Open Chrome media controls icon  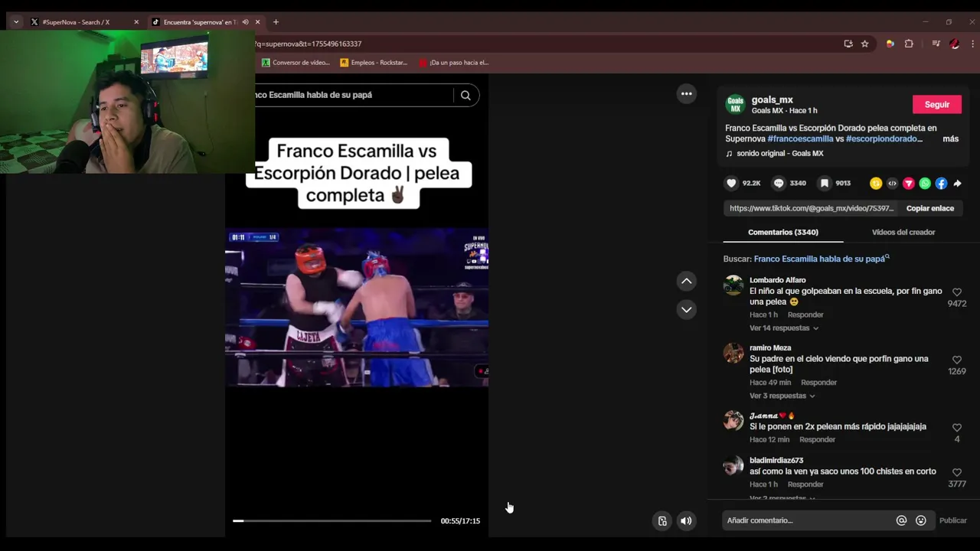pyautogui.click(x=936, y=44)
